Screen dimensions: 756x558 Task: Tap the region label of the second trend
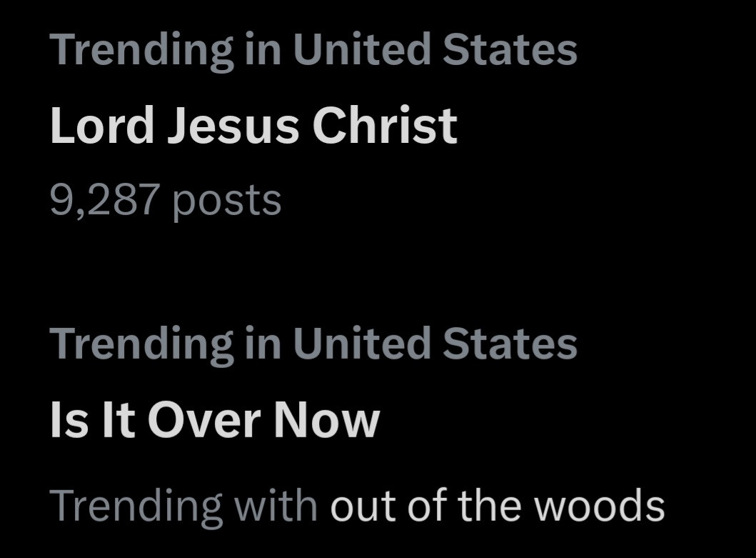click(313, 343)
